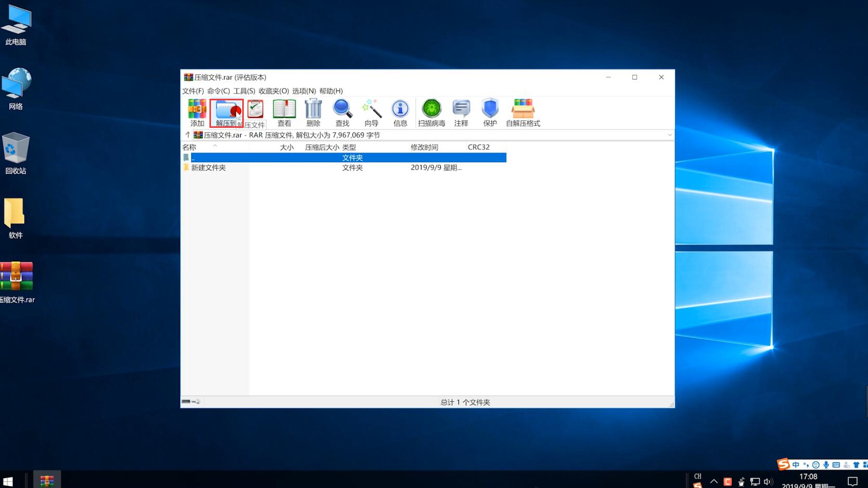Viewport: 868px width, 488px height.
Task: Sort by 名称 column header
Action: (x=215, y=147)
